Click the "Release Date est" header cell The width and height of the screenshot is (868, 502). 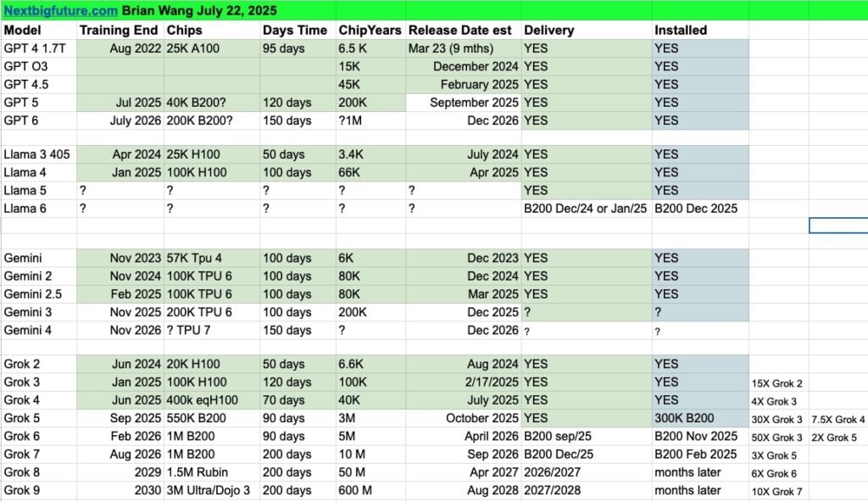pyautogui.click(x=464, y=30)
